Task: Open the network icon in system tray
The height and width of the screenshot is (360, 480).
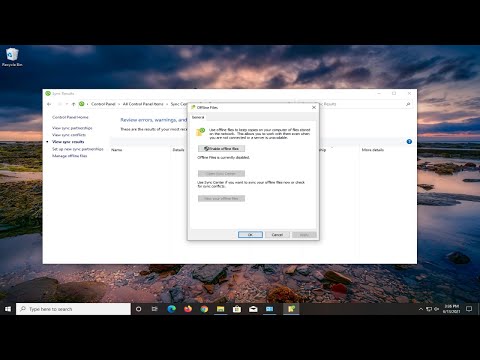Action: (429, 309)
